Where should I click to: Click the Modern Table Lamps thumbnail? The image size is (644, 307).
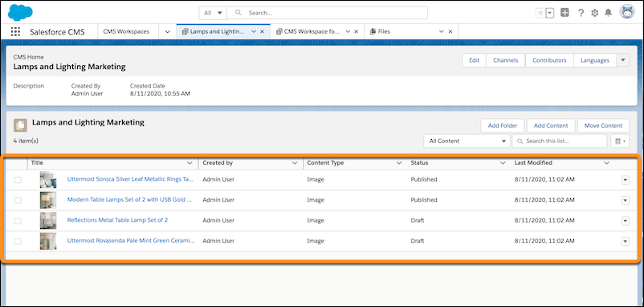point(48,201)
